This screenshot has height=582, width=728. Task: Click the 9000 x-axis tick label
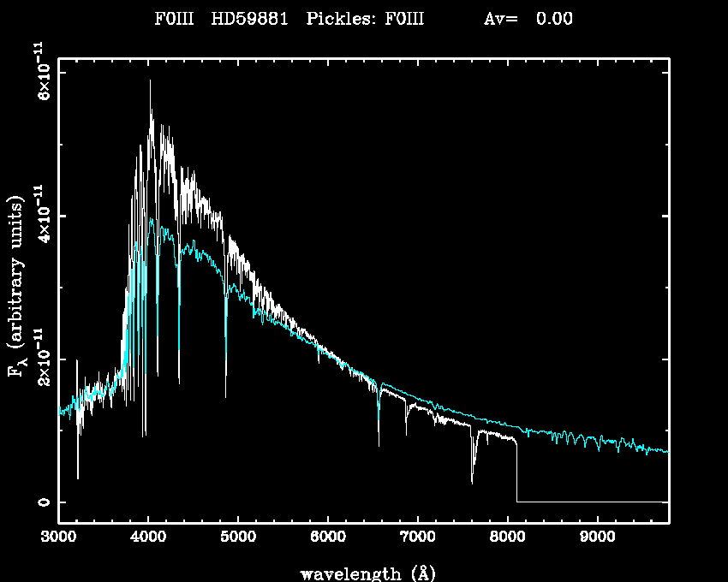coord(597,537)
